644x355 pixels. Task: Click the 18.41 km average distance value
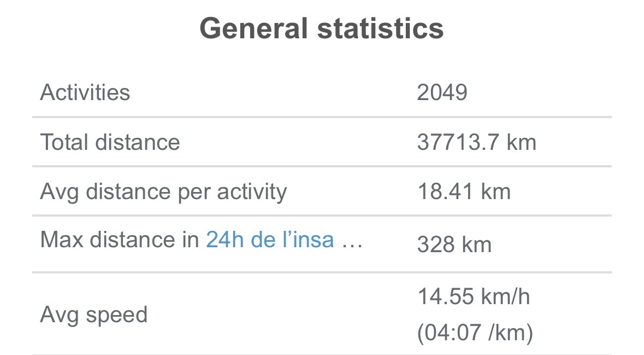click(464, 192)
